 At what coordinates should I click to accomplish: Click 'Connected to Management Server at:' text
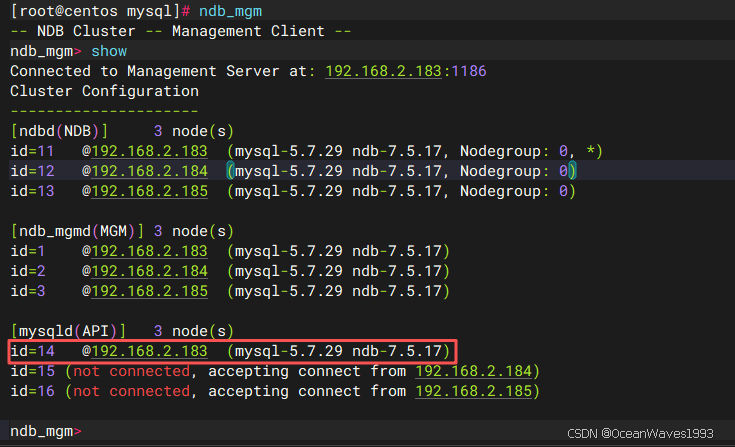(x=163, y=71)
